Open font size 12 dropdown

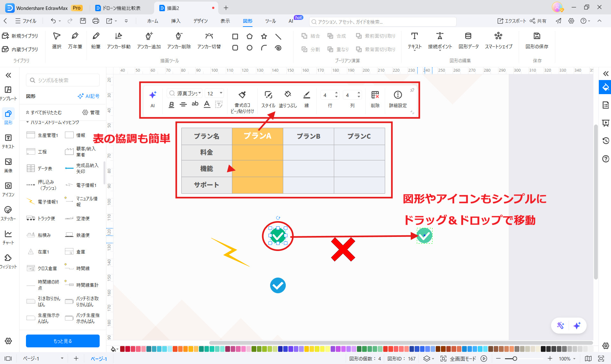click(221, 93)
